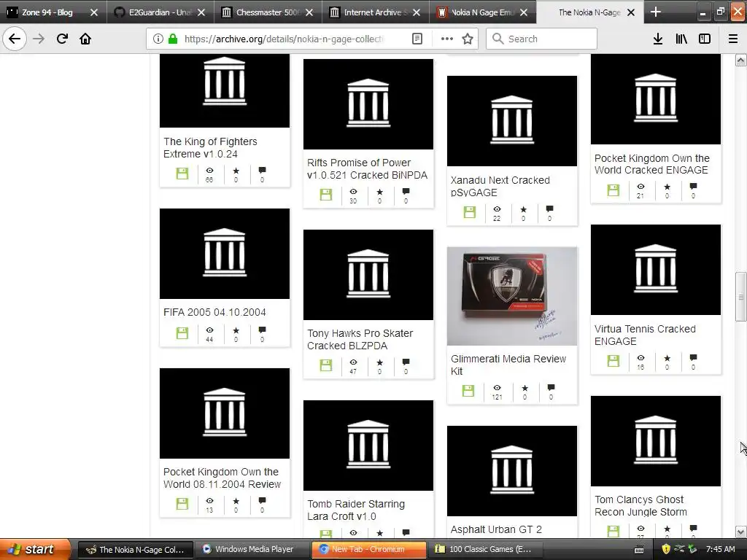
Task: Click favorites star under Xanadu Next
Action: pyautogui.click(x=524, y=209)
